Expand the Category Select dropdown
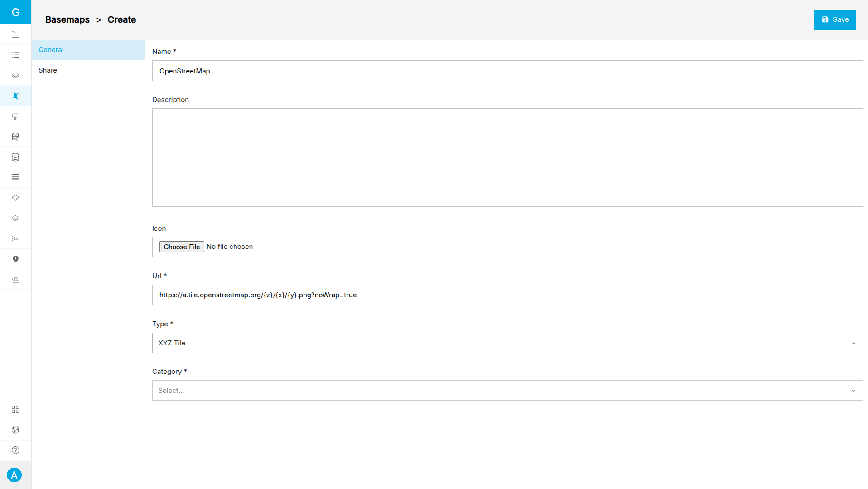Screen dimensions: 868x489 tap(507, 391)
